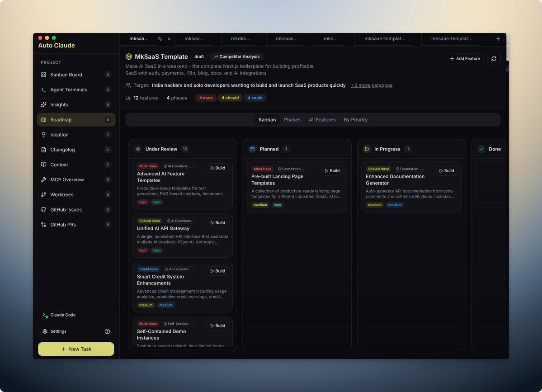Show the +3 more personas link

372,85
